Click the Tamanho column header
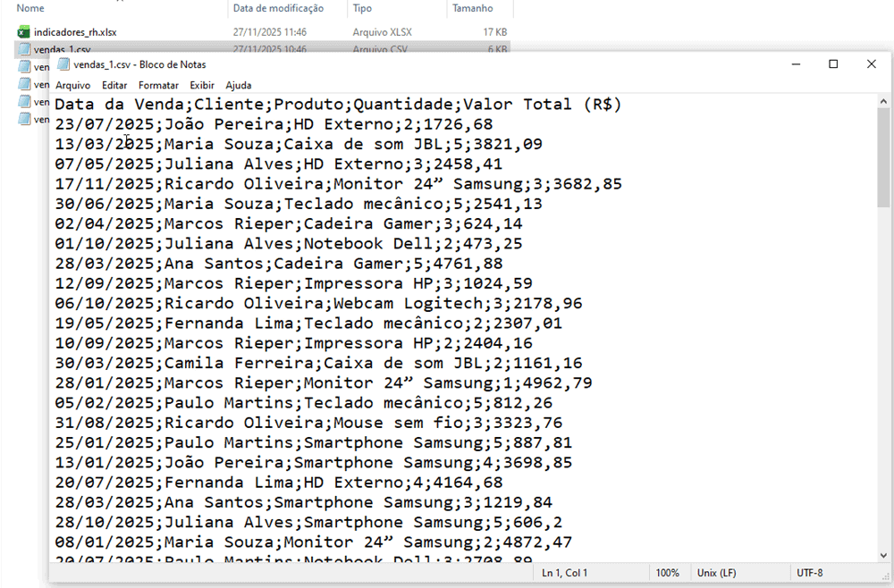894x588 pixels. tap(472, 8)
